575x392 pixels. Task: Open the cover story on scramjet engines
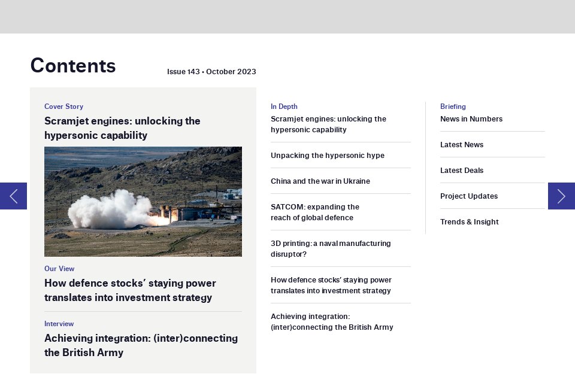coord(122,128)
